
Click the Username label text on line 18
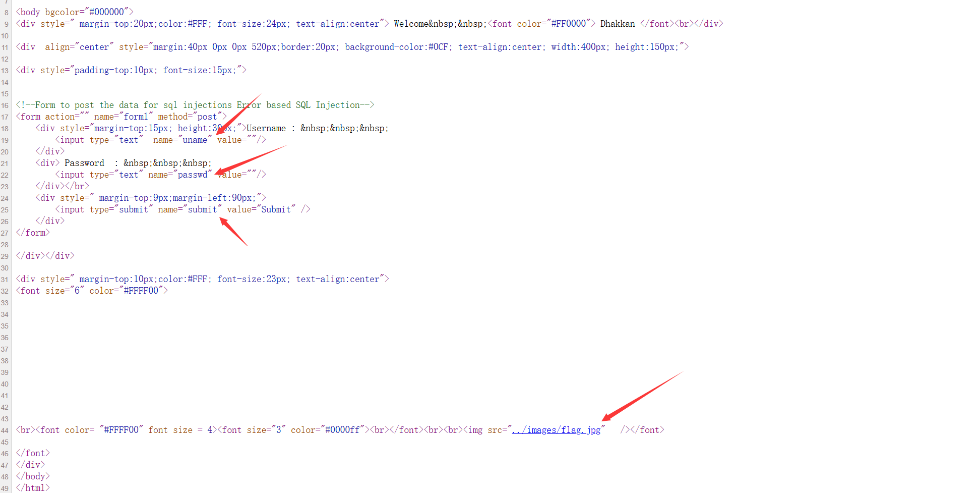(267, 128)
